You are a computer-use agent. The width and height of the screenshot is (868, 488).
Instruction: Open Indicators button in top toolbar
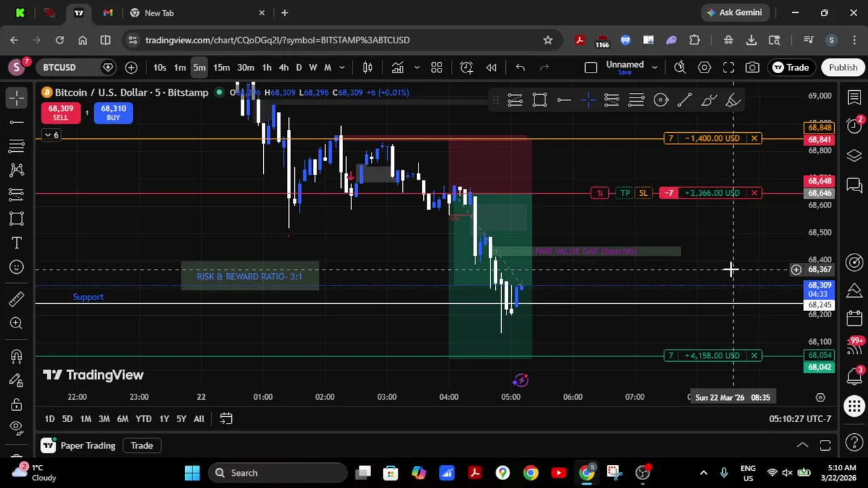pyautogui.click(x=397, y=67)
